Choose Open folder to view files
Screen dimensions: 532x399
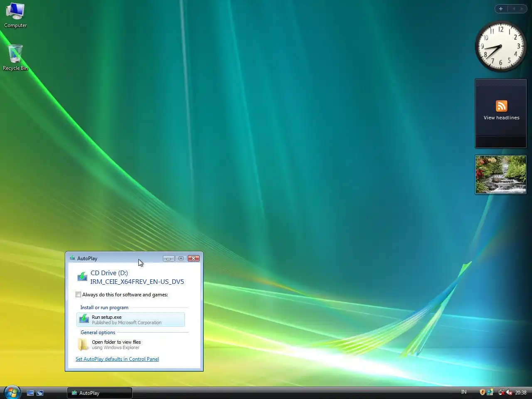pyautogui.click(x=131, y=345)
